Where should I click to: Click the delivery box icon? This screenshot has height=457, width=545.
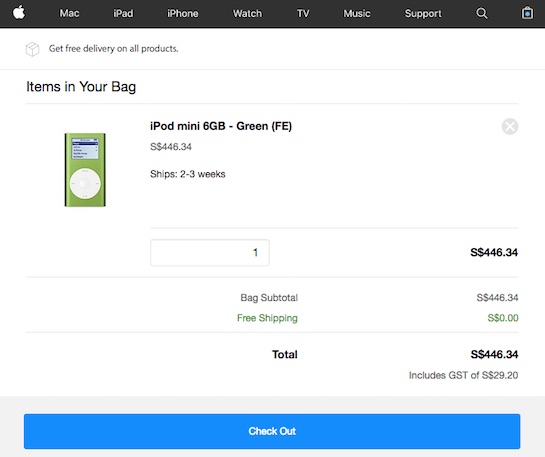(32, 49)
